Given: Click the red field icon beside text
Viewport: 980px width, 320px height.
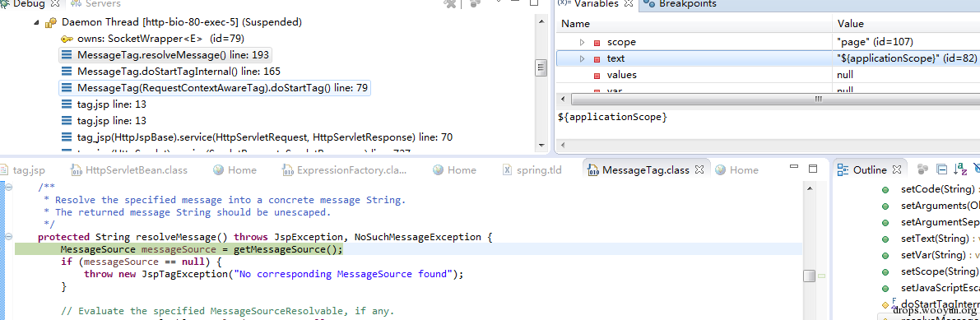Looking at the screenshot, I should 597,58.
